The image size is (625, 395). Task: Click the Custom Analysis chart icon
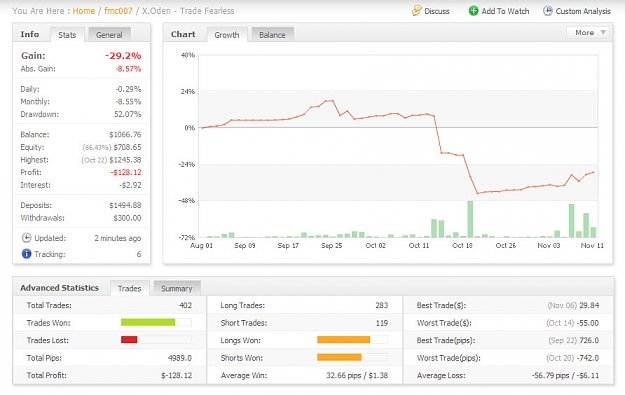(x=548, y=11)
